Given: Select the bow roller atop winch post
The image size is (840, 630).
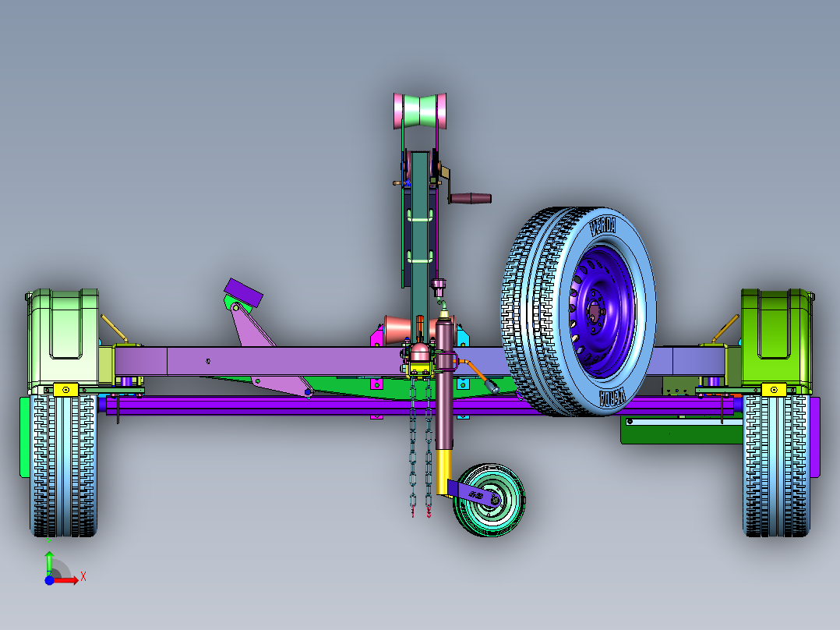Looking at the screenshot, I should coord(420,111).
